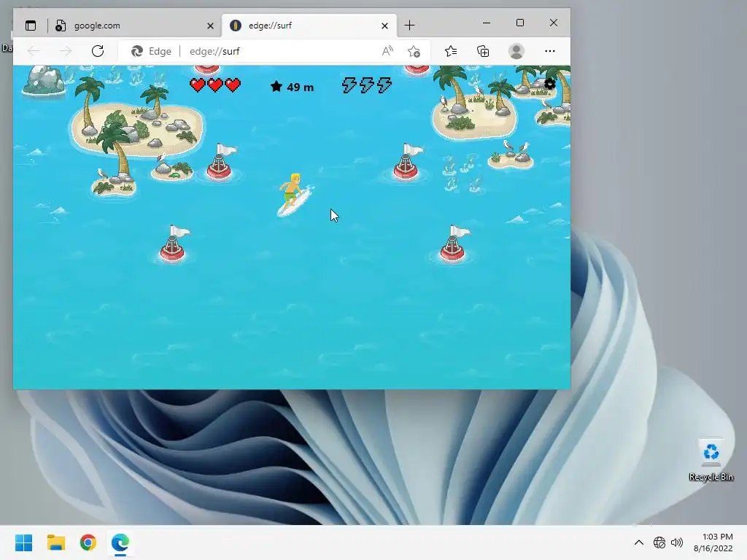The height and width of the screenshot is (560, 747).
Task: Open the Favorites list
Action: 451,51
